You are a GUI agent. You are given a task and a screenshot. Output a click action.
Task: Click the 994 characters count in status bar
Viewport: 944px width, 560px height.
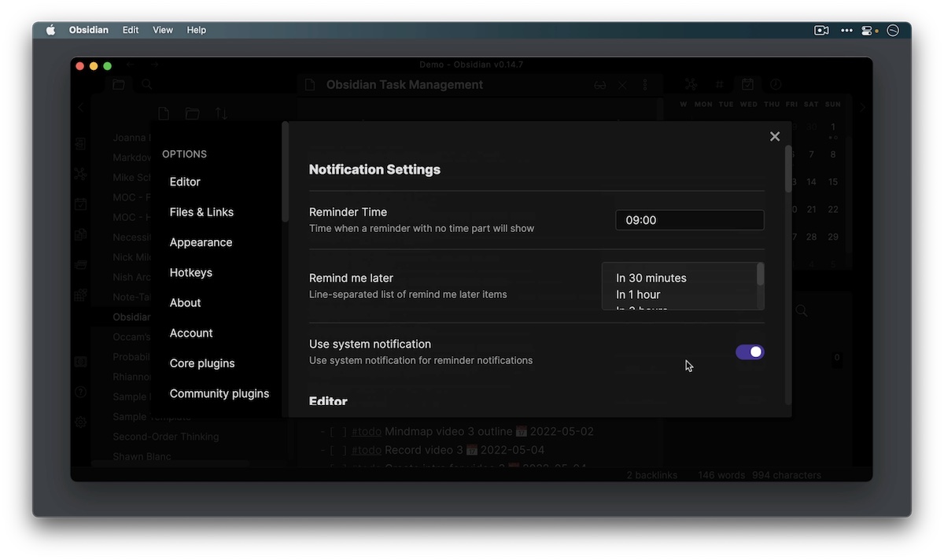point(786,475)
